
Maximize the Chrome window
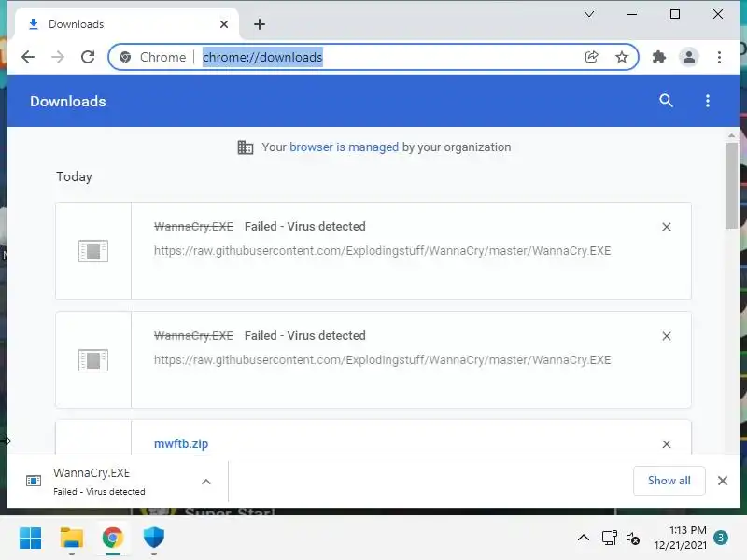tap(675, 14)
